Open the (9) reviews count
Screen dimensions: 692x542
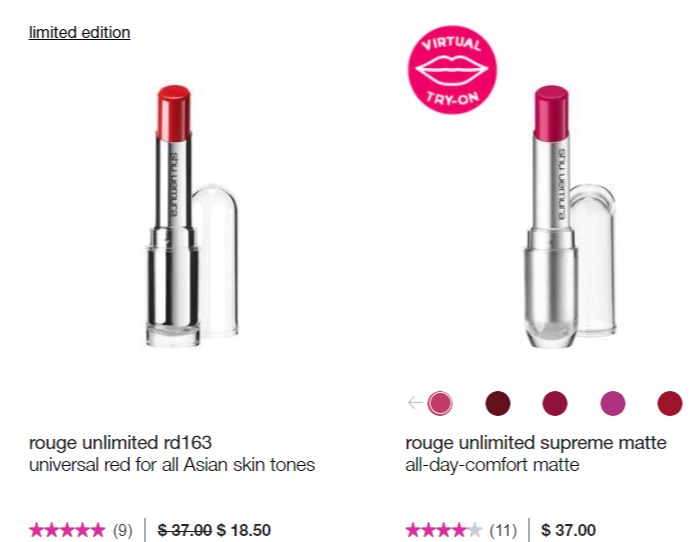click(x=123, y=530)
